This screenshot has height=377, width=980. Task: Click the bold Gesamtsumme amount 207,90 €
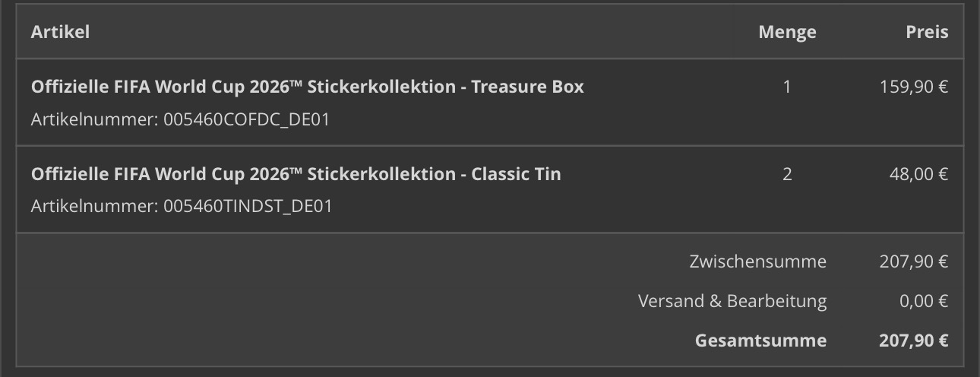pos(914,340)
